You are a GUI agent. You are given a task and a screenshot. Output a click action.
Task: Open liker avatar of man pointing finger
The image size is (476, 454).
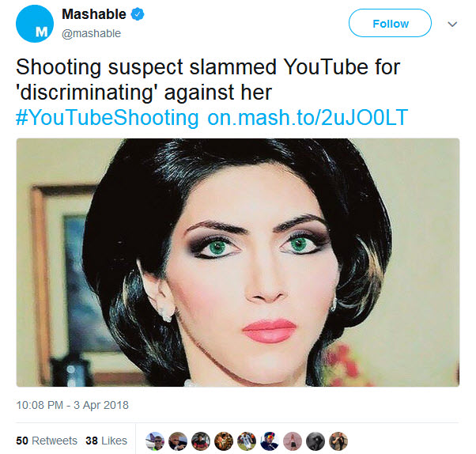coord(178,441)
